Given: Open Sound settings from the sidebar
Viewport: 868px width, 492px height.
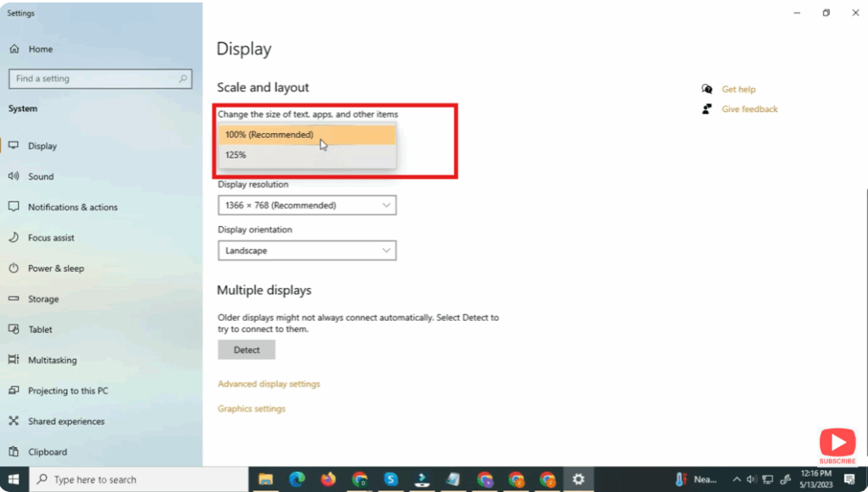Looking at the screenshot, I should tap(40, 176).
